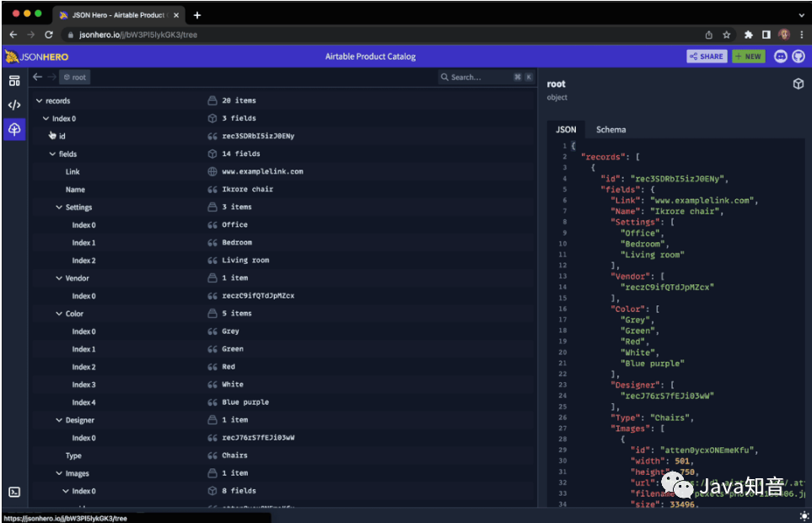Click the root breadcrumb chip
The width and height of the screenshot is (812, 523).
74,77
